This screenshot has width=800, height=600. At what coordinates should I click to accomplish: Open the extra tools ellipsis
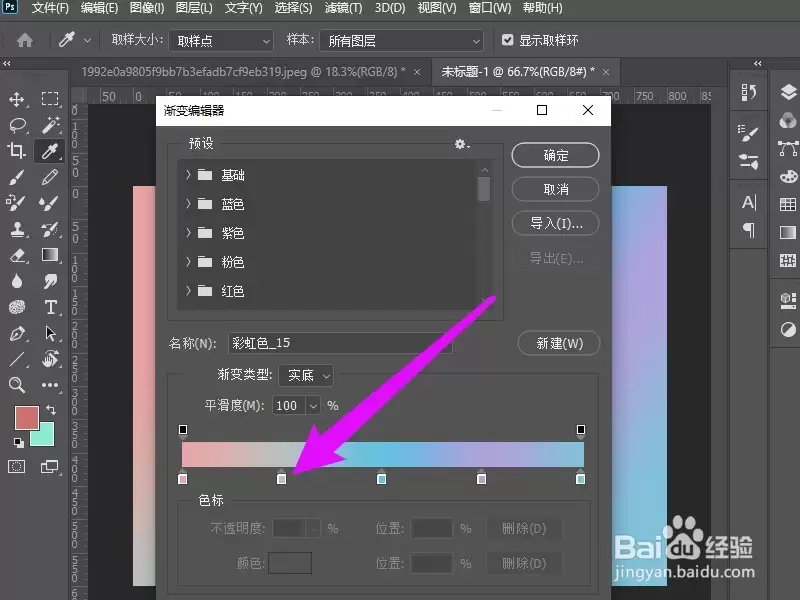tap(50, 385)
